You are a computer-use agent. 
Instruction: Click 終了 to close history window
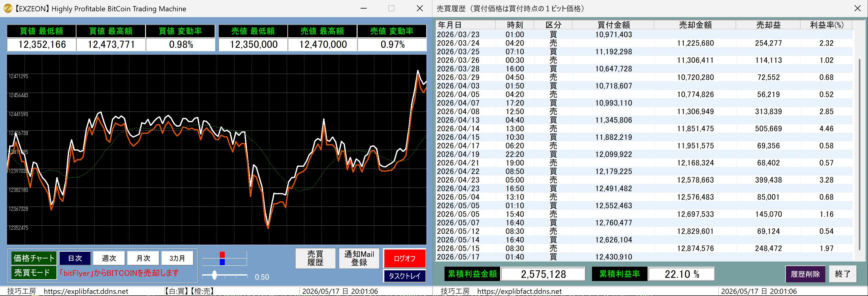[843, 274]
